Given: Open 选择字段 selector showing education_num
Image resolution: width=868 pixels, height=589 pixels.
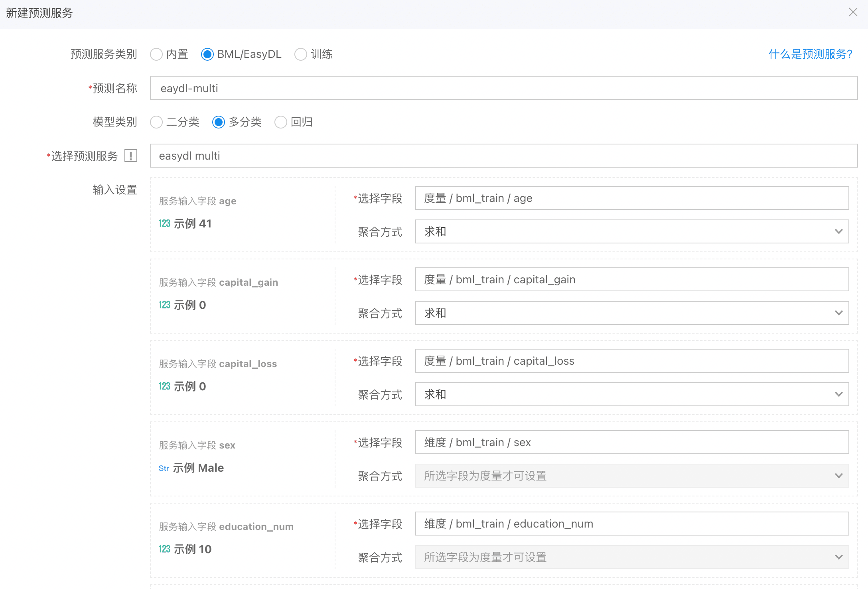Looking at the screenshot, I should coord(632,524).
